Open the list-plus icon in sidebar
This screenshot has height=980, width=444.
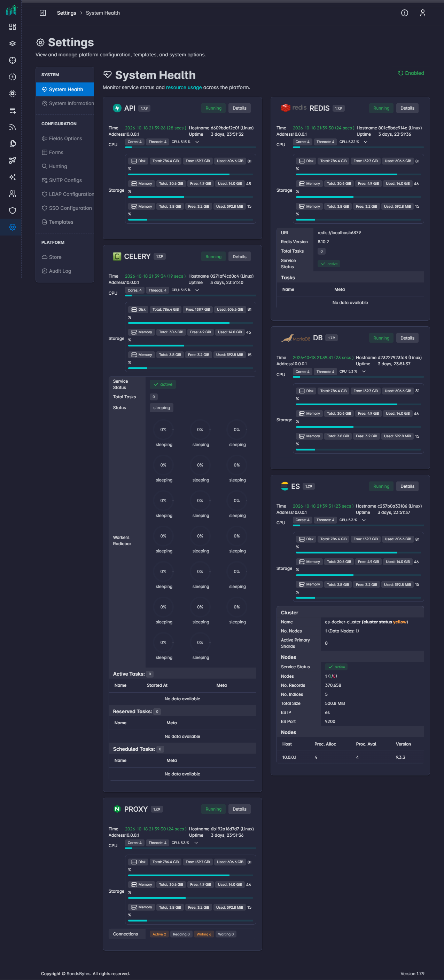coord(12,110)
